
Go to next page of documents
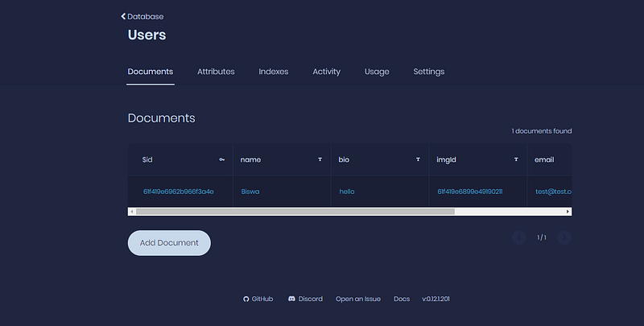564,237
